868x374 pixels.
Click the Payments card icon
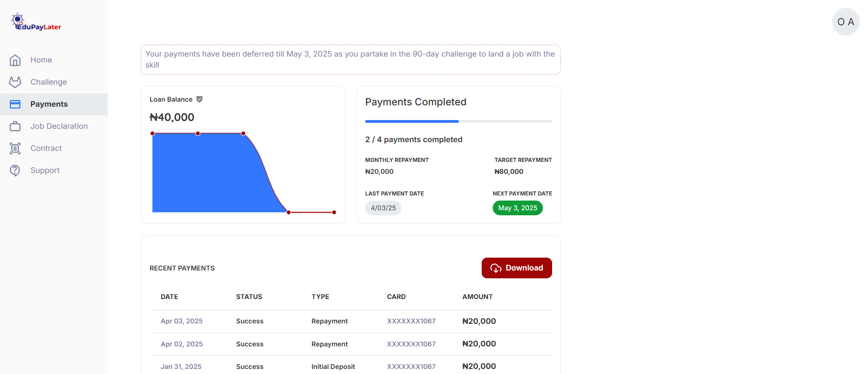(15, 104)
